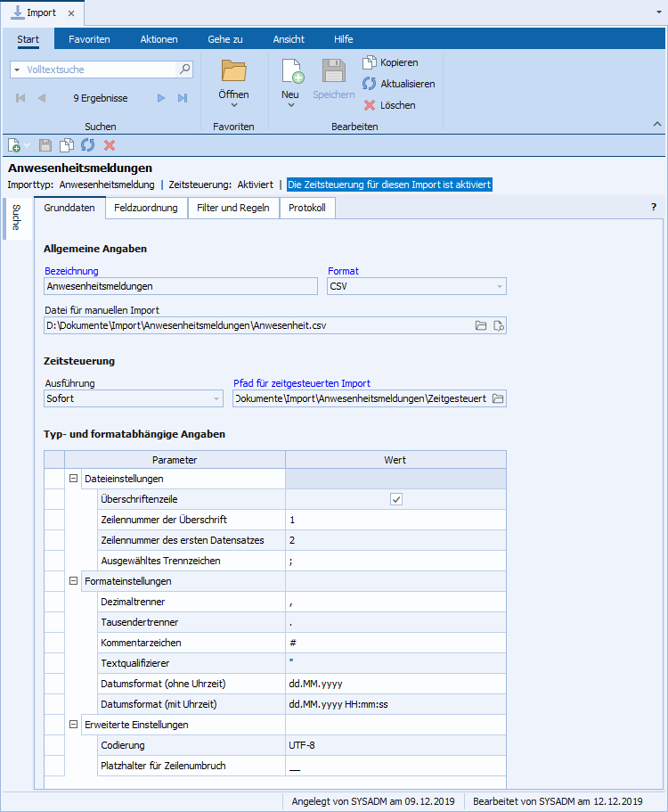Collapse the Erweiterte Einstellungen group

pos(72,725)
